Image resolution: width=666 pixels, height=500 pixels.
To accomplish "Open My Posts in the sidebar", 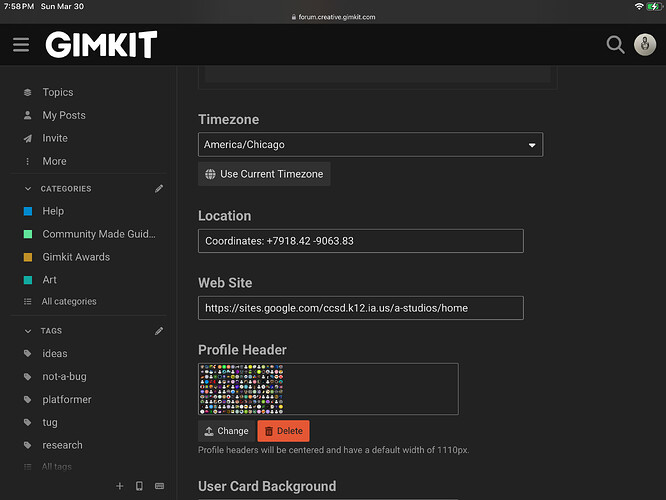I will (x=63, y=115).
